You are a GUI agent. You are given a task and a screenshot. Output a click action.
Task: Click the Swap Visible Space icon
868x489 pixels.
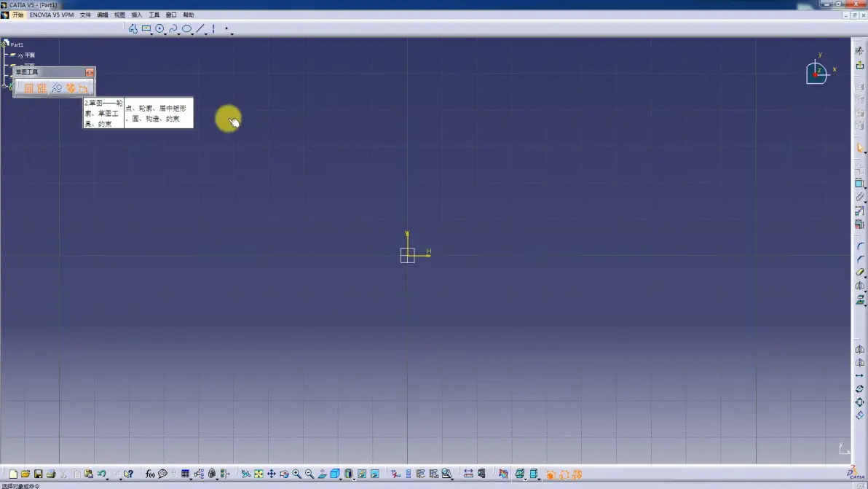pyautogui.click(x=375, y=474)
